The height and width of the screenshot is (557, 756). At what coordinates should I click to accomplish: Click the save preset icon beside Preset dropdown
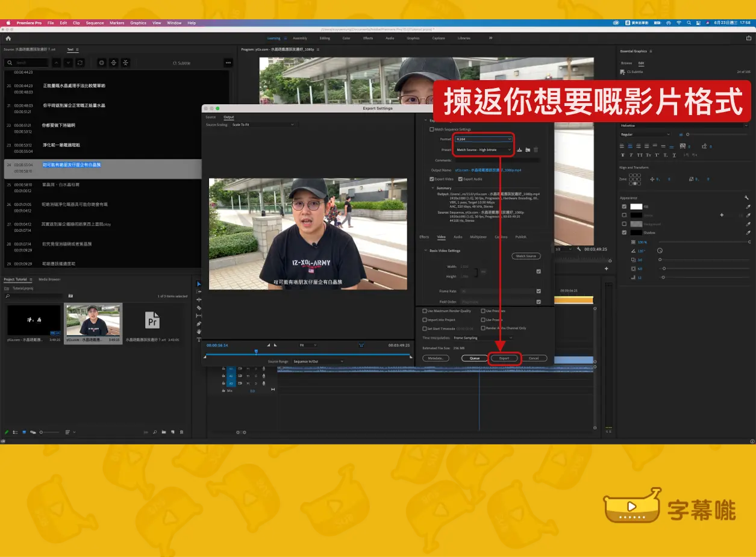pos(519,150)
